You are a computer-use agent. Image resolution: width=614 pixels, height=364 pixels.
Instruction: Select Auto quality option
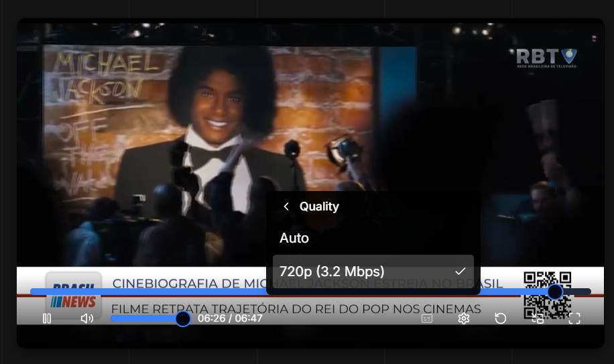(x=373, y=238)
